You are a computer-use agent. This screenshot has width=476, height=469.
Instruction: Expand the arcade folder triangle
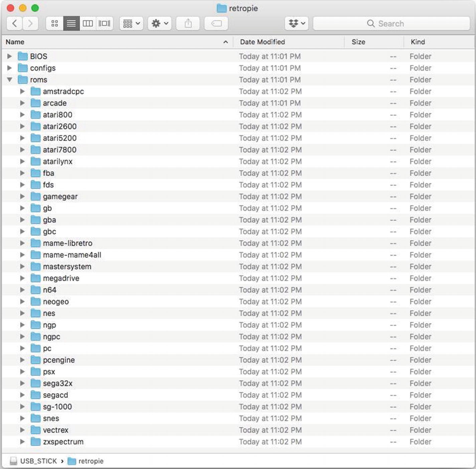pos(22,103)
